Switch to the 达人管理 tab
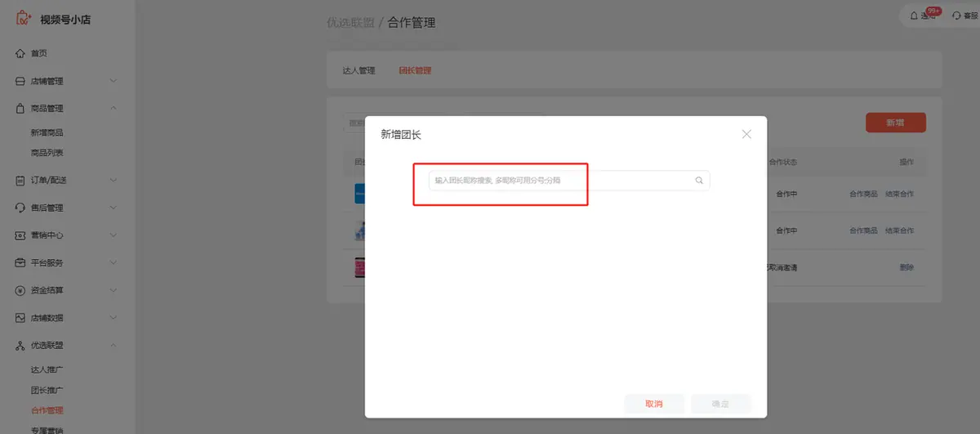This screenshot has width=980, height=434. 359,71
